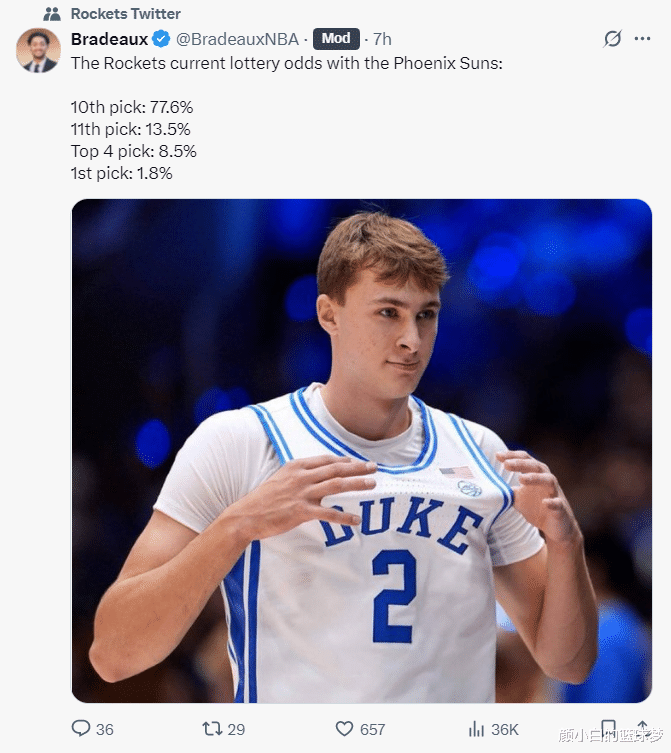This screenshot has width=671, height=753.
Task: Click the Mod badge label
Action: (336, 39)
